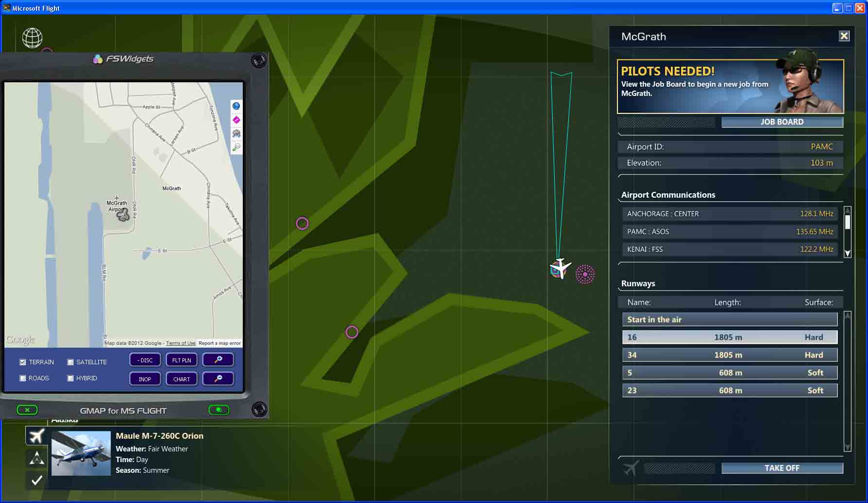868x503 pixels.
Task: Select runway 23 row
Action: click(x=730, y=391)
